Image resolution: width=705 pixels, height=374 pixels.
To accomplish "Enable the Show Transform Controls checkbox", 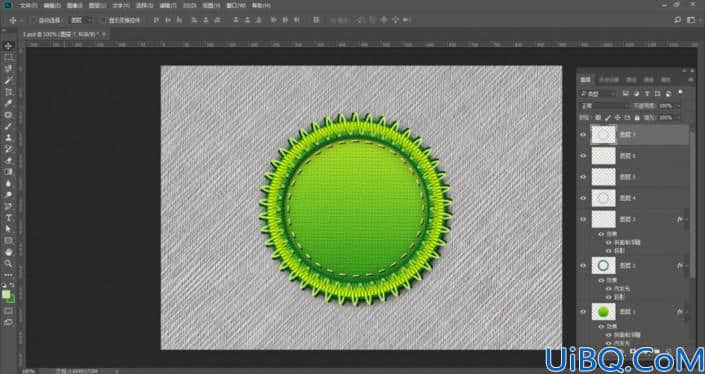I will point(103,20).
